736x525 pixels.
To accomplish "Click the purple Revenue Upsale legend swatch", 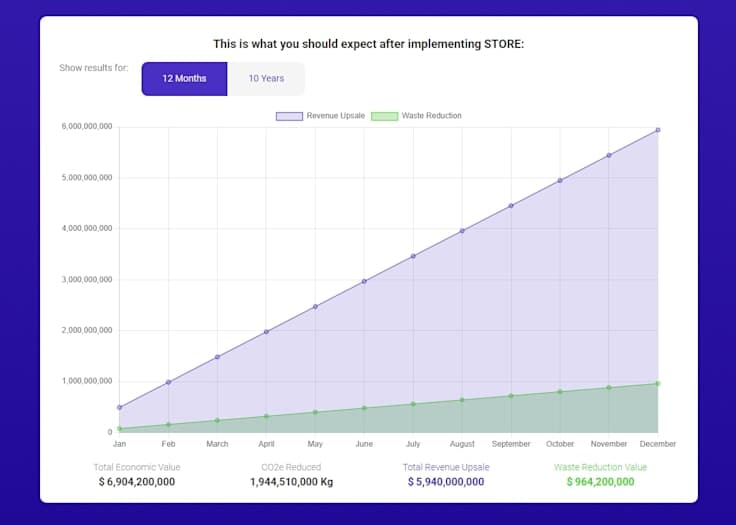I will (289, 116).
